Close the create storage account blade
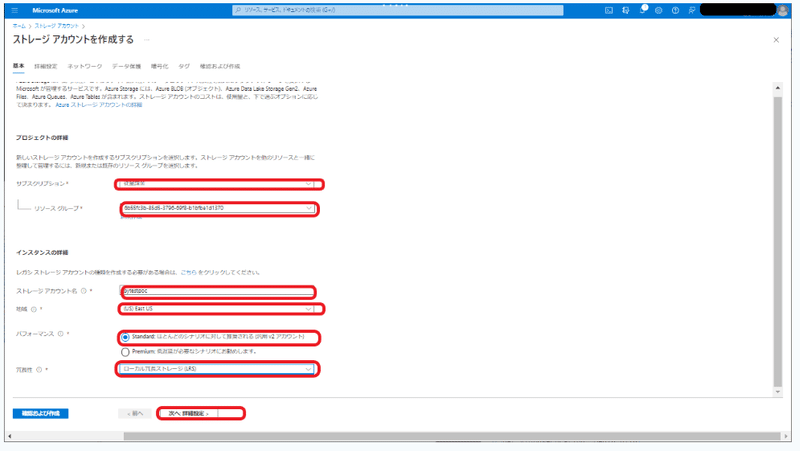The image size is (800, 451). (x=776, y=40)
